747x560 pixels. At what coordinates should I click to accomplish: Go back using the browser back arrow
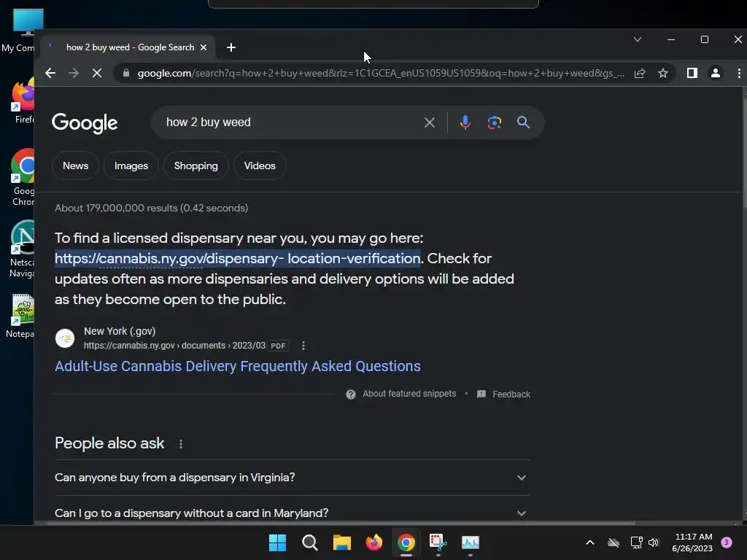pos(50,73)
